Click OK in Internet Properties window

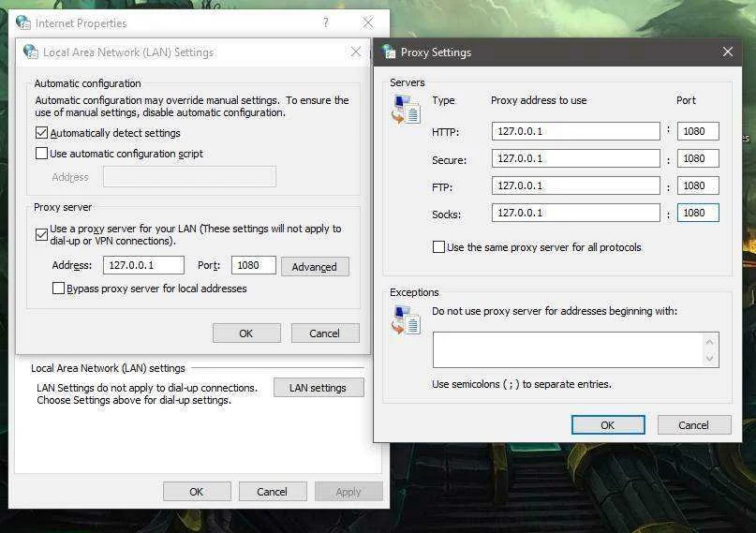point(197,492)
